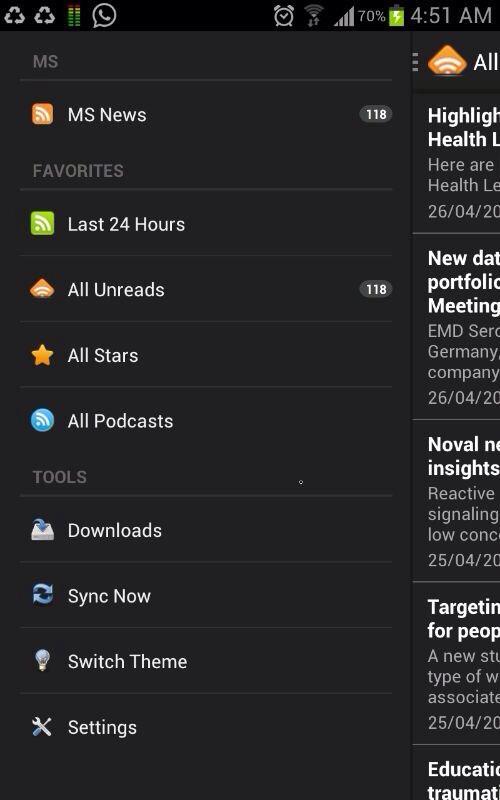Tap the orange MS News feed icon
Screen dimensions: 500x800
click(x=42, y=114)
